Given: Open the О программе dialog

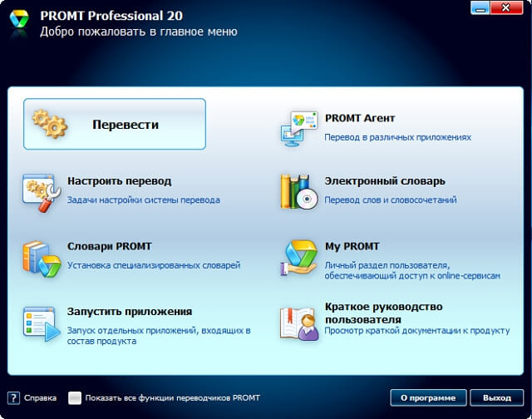Looking at the screenshot, I should pyautogui.click(x=428, y=397).
